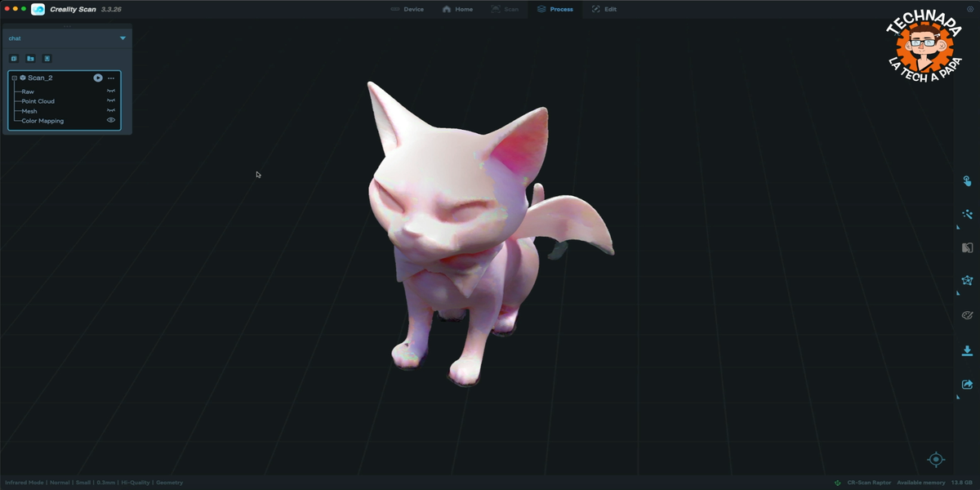Click the open folder icon
Viewport: 980px width, 490px height.
(30, 59)
